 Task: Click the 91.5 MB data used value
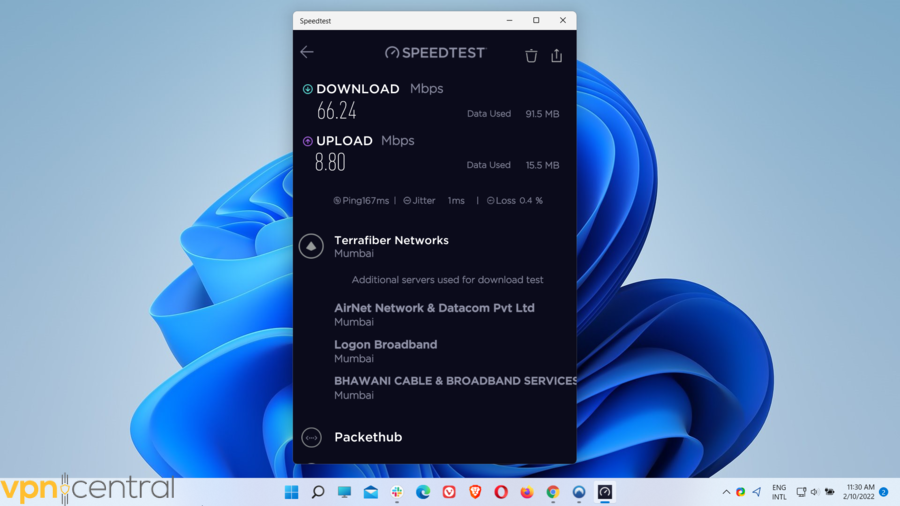(542, 114)
